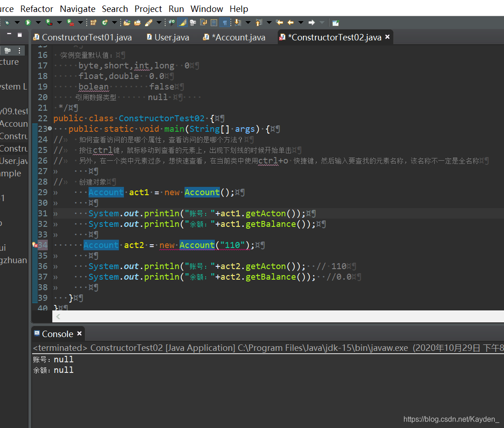Click the Run External Tools icon

click(x=70, y=23)
